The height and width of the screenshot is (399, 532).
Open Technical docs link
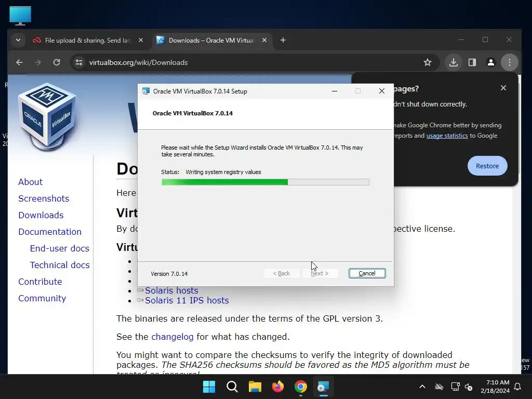point(60,265)
